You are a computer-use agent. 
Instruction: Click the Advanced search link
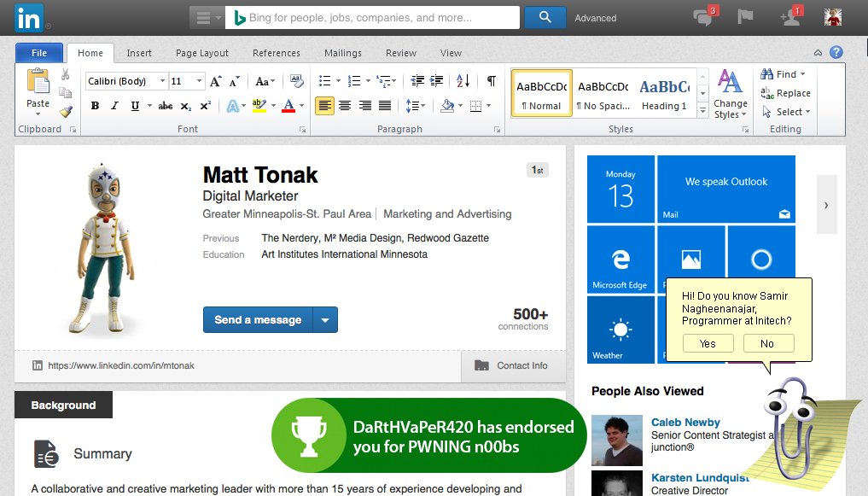coord(596,18)
